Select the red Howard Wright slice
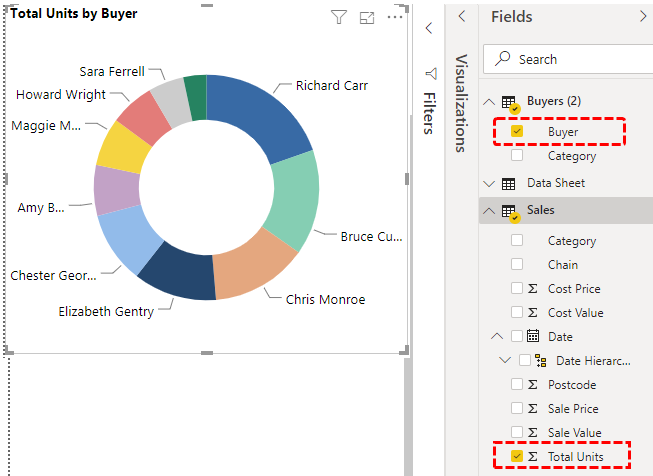The width and height of the screenshot is (653, 476). [x=145, y=119]
